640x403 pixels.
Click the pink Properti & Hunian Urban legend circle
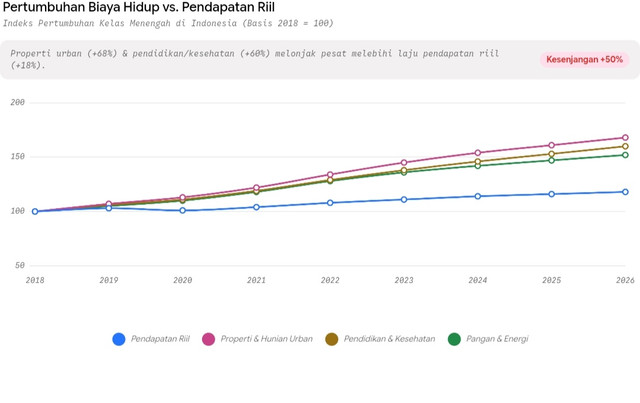click(209, 339)
